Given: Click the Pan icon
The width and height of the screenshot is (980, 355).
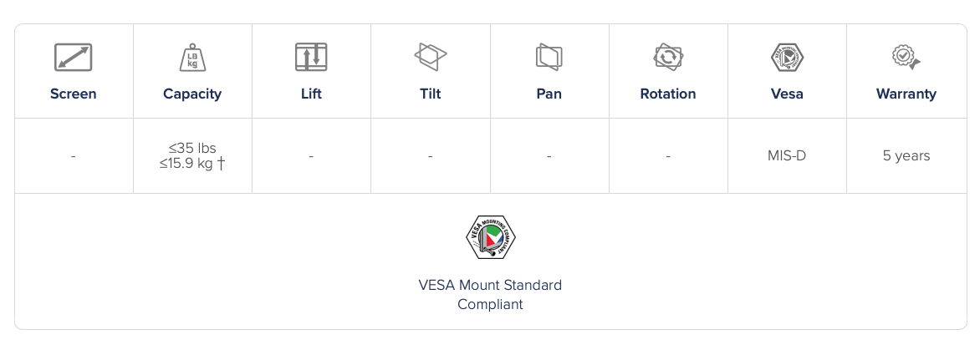Looking at the screenshot, I should 549,57.
